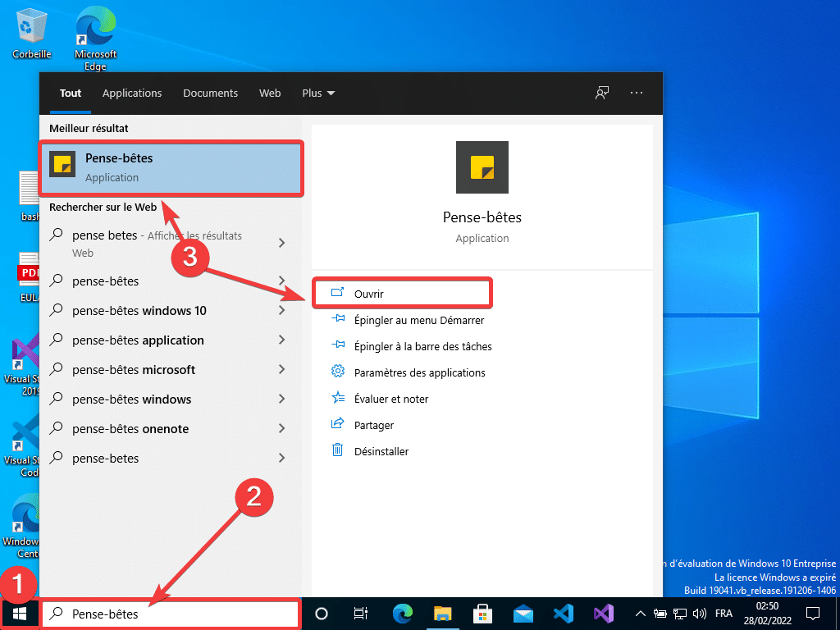Open the Pense-bêtes best result
The width and height of the screenshot is (840, 630).
pyautogui.click(x=171, y=167)
